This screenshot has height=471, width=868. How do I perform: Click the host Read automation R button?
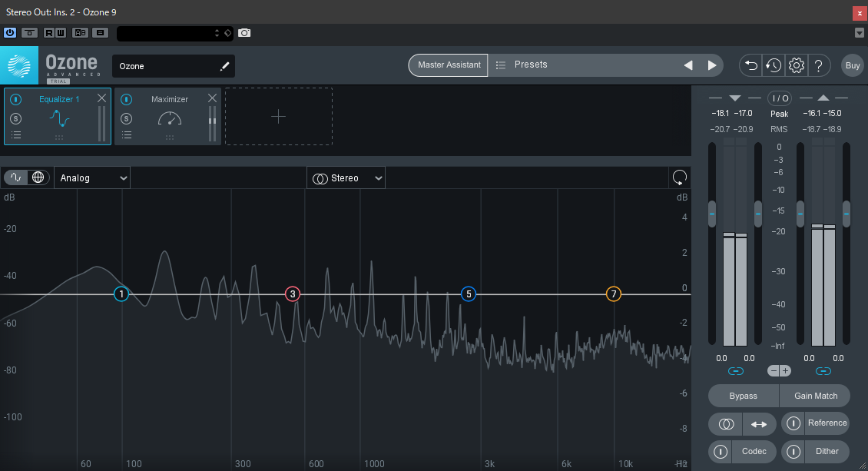(48, 32)
